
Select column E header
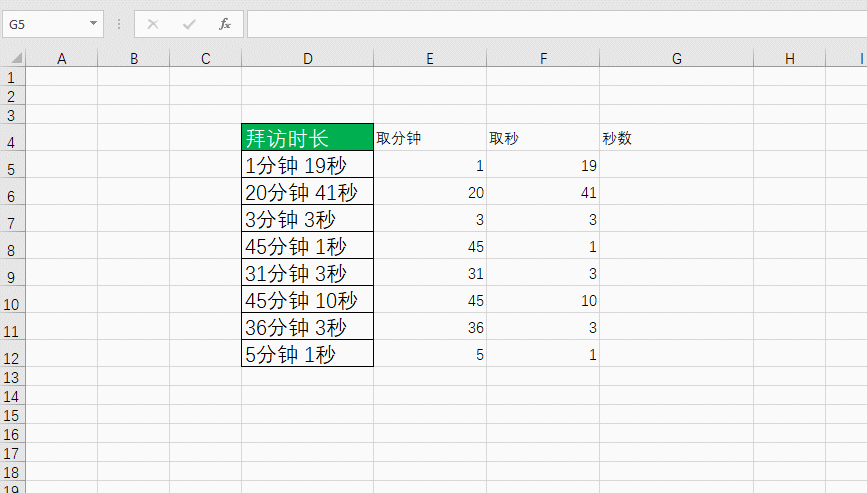tap(430, 59)
